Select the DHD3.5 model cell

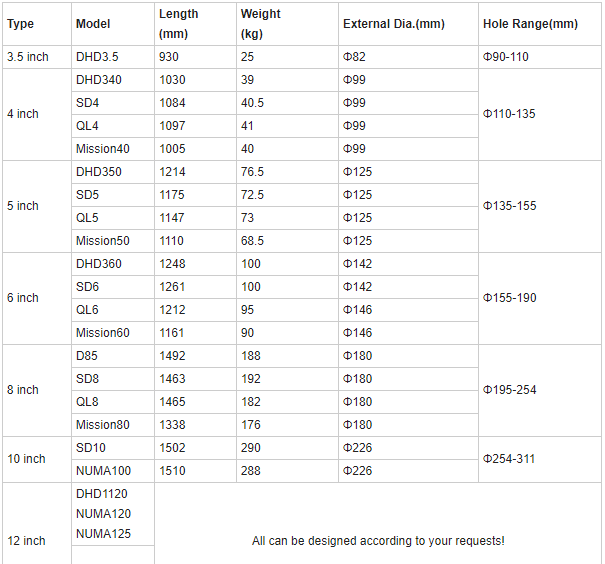tap(97, 57)
